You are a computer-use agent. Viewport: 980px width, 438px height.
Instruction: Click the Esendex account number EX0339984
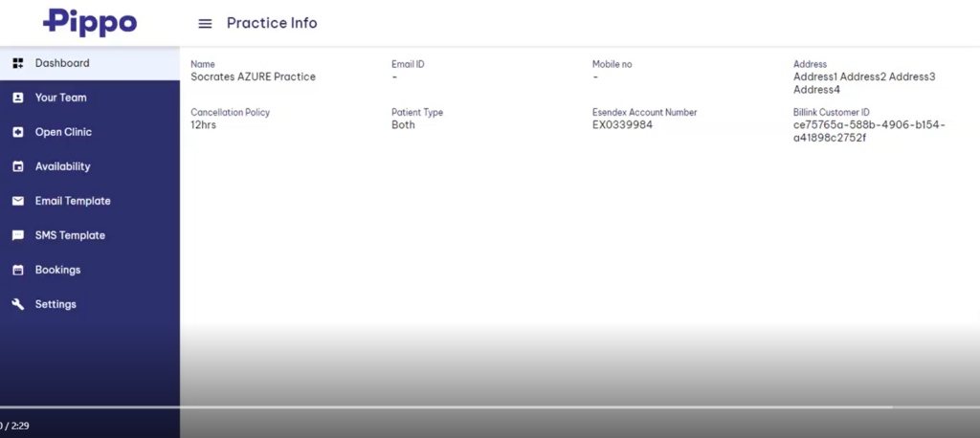tap(622, 125)
